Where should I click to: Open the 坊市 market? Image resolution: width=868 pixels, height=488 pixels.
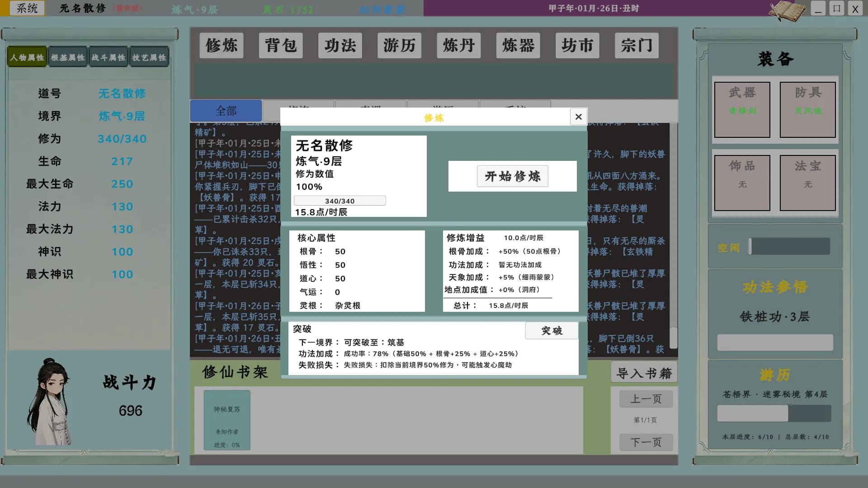pos(577,45)
